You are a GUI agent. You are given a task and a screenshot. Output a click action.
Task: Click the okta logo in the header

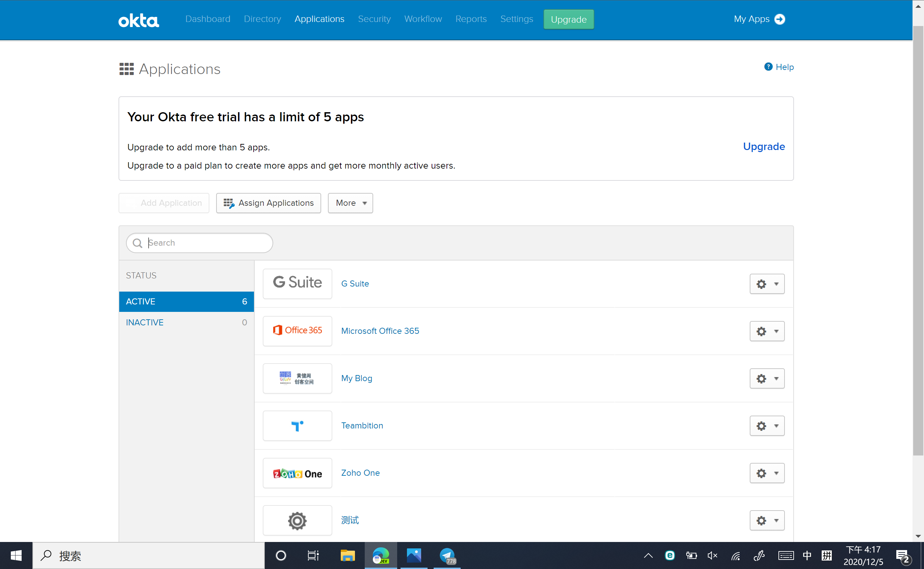pyautogui.click(x=138, y=20)
